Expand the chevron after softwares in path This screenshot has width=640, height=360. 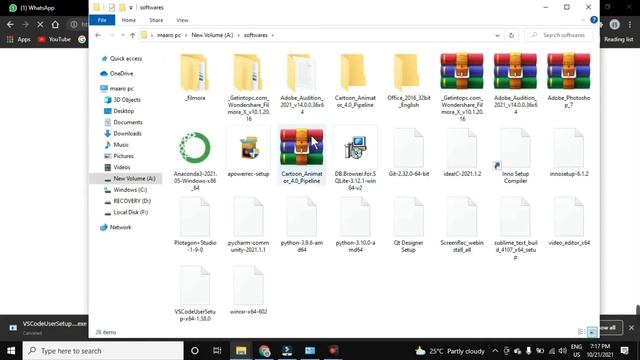[273, 36]
